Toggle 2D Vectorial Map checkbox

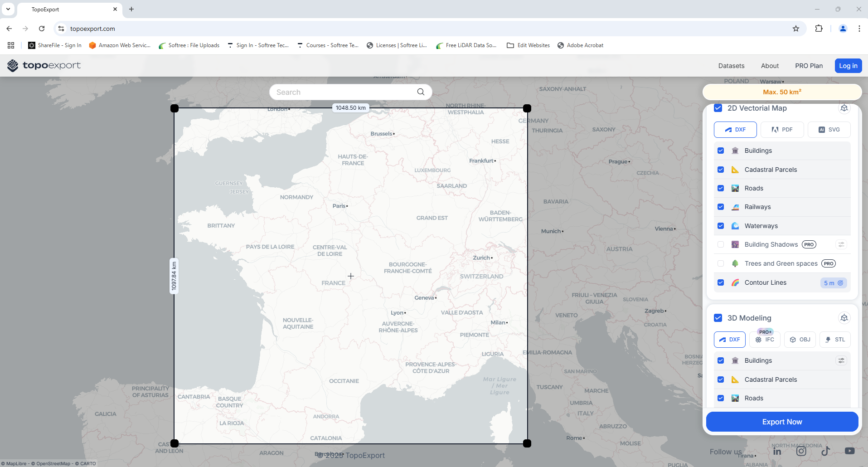pyautogui.click(x=718, y=108)
